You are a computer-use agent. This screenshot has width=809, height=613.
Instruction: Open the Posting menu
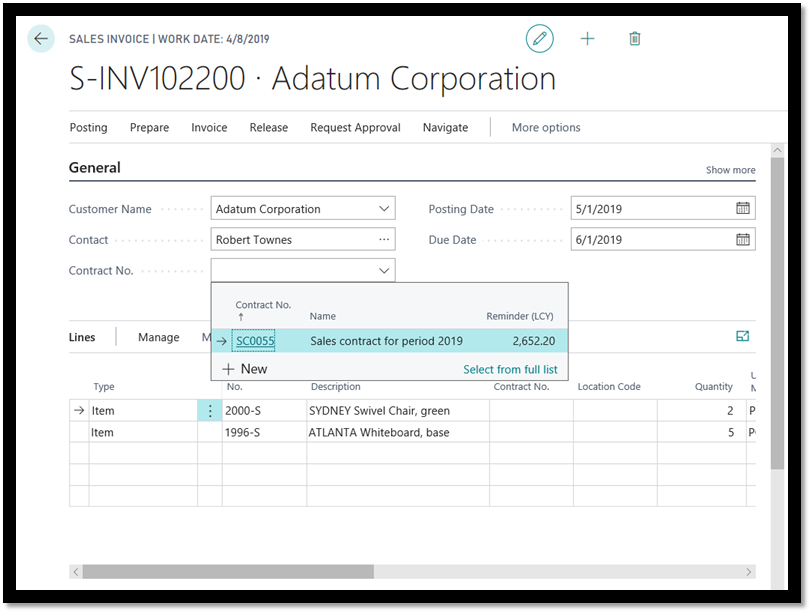pyautogui.click(x=89, y=127)
